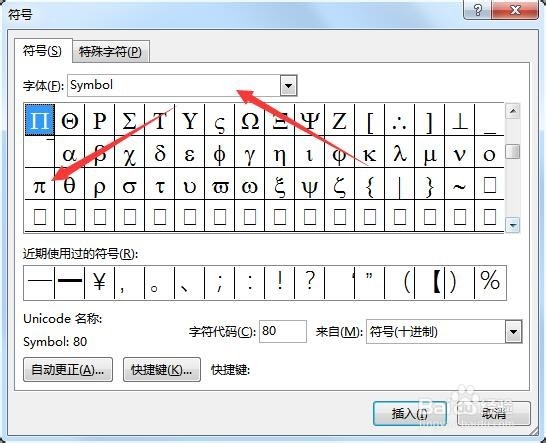Click the 取消 cancel button
546x443 pixels.
pyautogui.click(x=494, y=414)
